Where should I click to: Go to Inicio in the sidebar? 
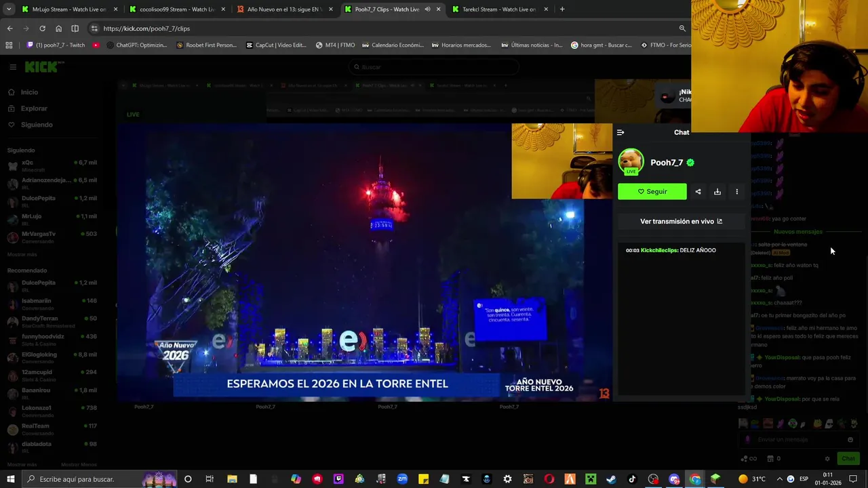click(x=29, y=92)
